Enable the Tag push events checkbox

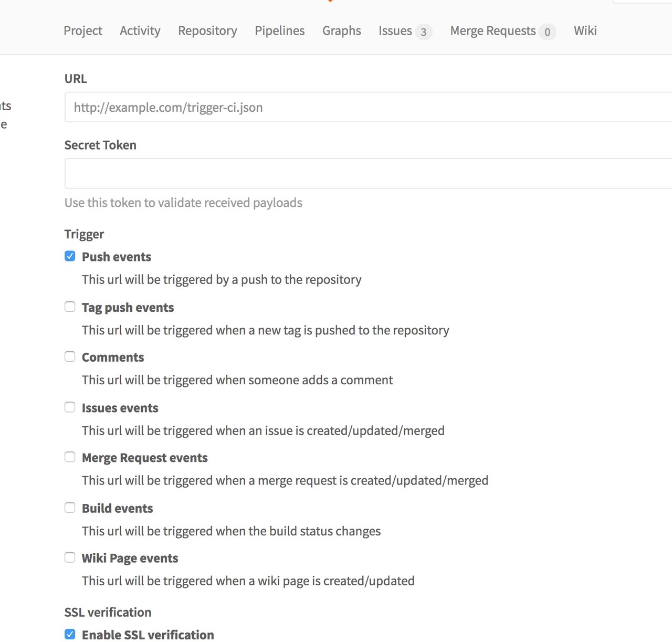point(70,307)
